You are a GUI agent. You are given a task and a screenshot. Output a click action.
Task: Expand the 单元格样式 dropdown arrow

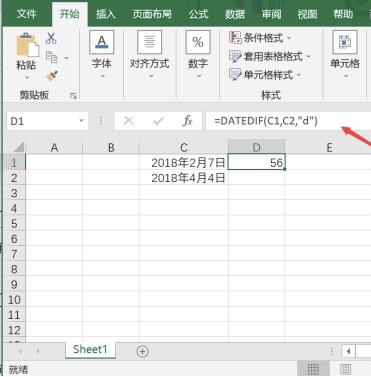[298, 75]
